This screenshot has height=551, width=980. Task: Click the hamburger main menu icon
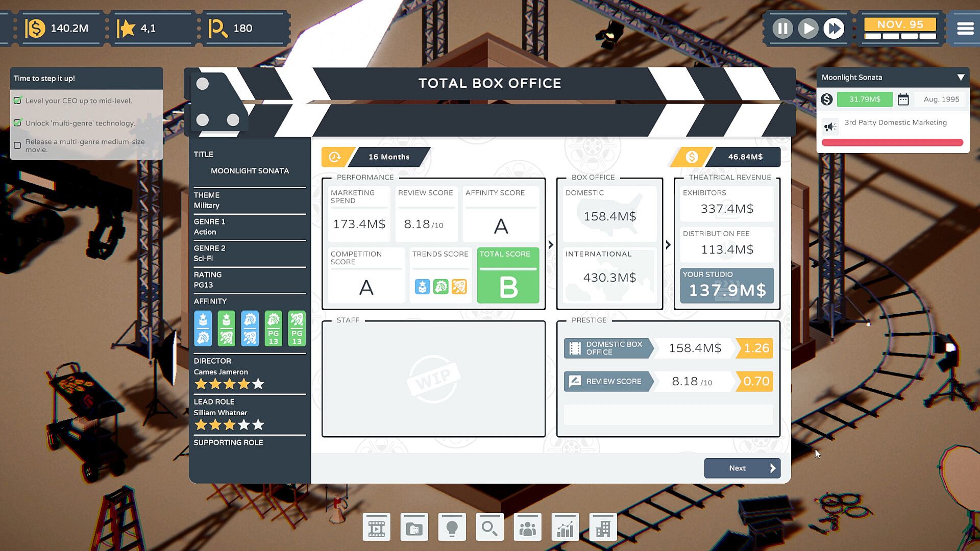click(965, 29)
